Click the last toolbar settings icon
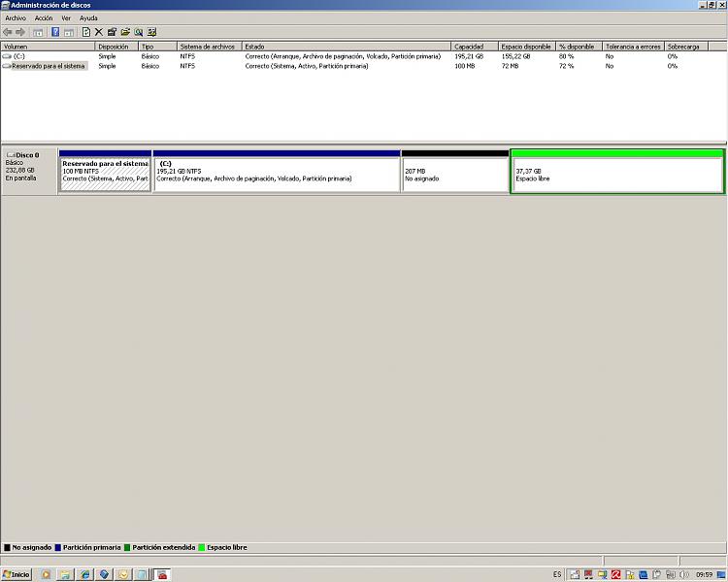728x582 pixels. click(x=151, y=32)
